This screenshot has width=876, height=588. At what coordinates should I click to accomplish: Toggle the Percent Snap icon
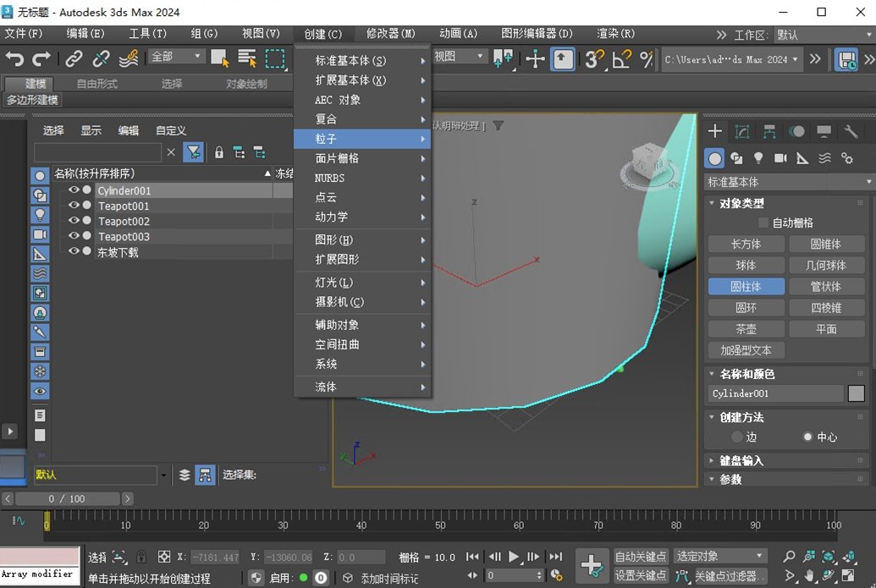pos(647,58)
